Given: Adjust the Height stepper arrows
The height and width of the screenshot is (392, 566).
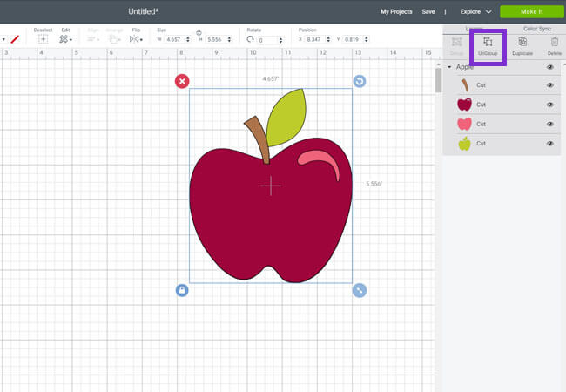Looking at the screenshot, I should [229, 39].
